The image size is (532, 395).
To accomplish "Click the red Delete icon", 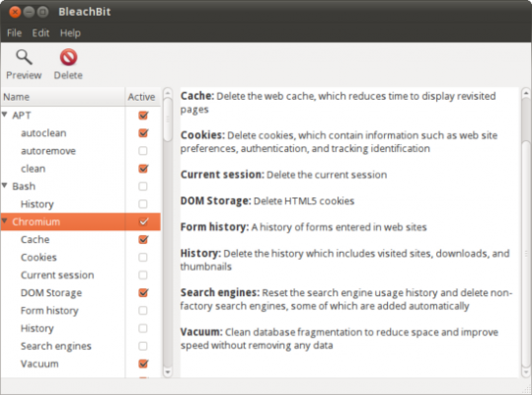I will (x=68, y=57).
